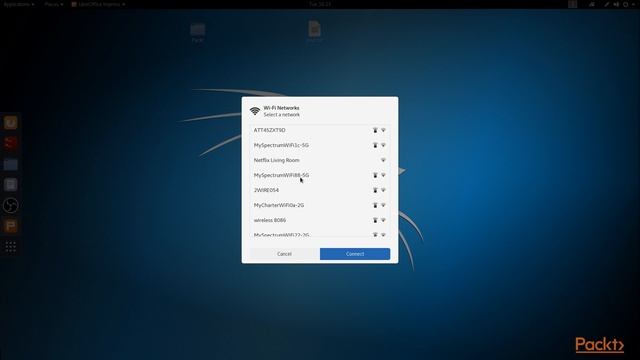Viewport: 640px width, 360px height.
Task: Click the signal icon for Netflix Living Room
Action: tap(383, 160)
